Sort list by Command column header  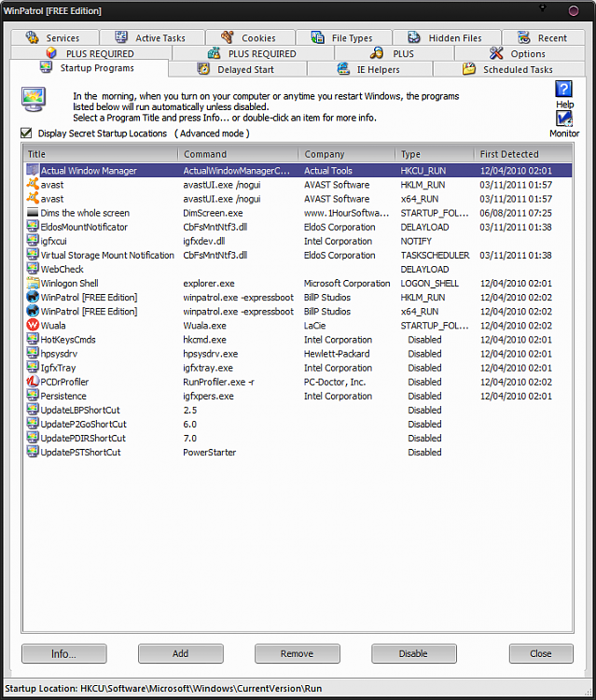tap(239, 154)
